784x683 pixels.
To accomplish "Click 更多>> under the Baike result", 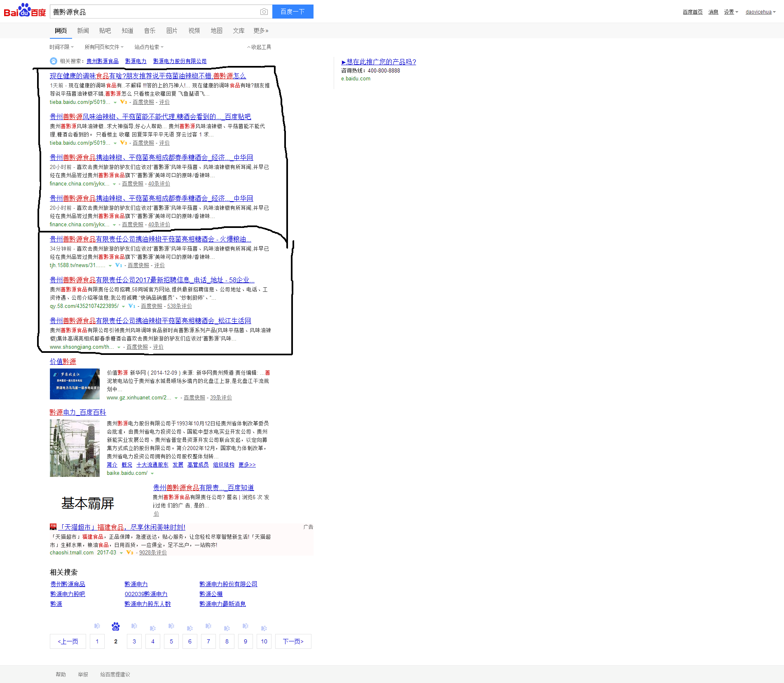I will click(247, 465).
